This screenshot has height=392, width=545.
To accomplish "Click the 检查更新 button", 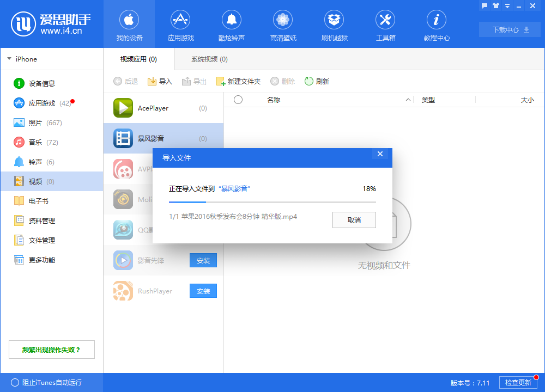I will (x=518, y=382).
